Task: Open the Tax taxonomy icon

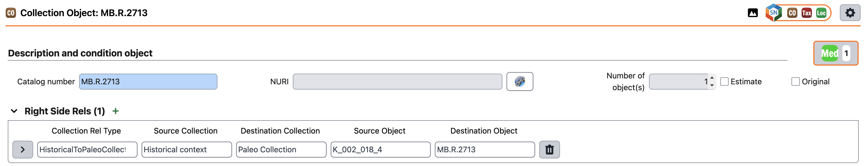Action: (806, 13)
